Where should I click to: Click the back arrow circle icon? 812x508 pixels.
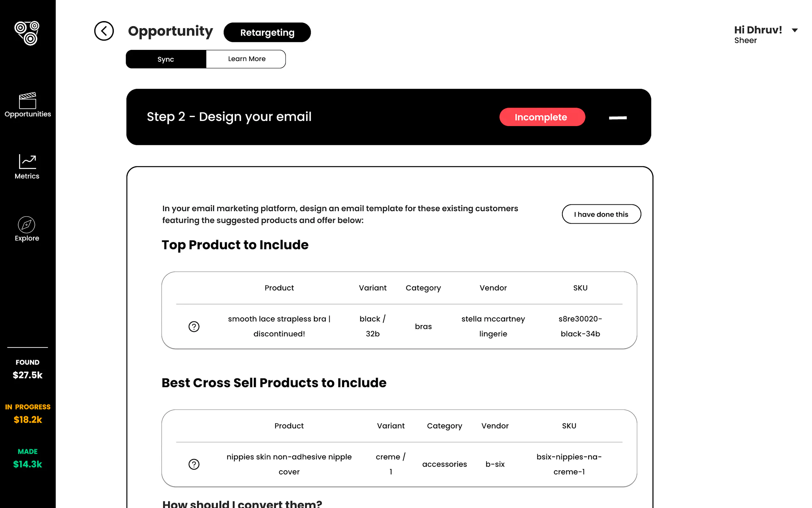click(104, 31)
